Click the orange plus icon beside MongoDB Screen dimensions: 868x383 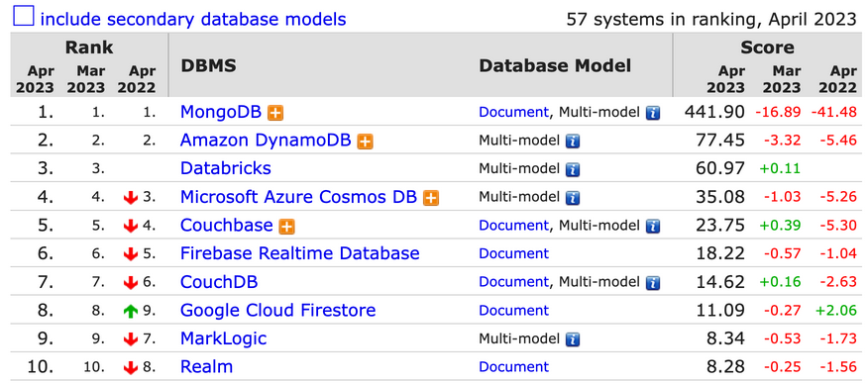pyautogui.click(x=275, y=113)
